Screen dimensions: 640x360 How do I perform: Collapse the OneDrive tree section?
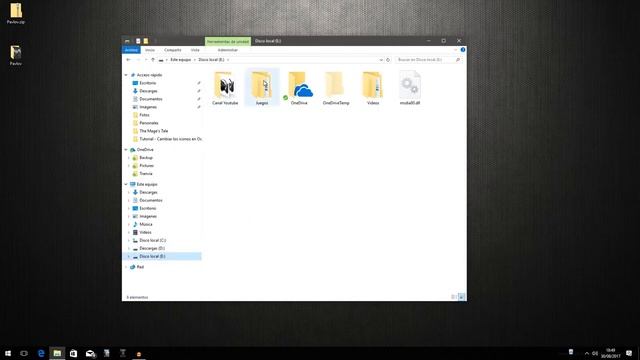coord(126,150)
